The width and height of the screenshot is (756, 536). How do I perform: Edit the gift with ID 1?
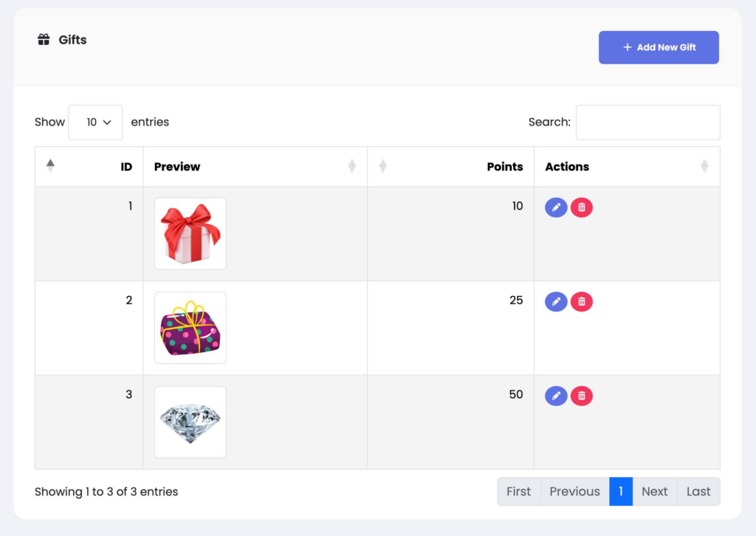[x=556, y=207]
